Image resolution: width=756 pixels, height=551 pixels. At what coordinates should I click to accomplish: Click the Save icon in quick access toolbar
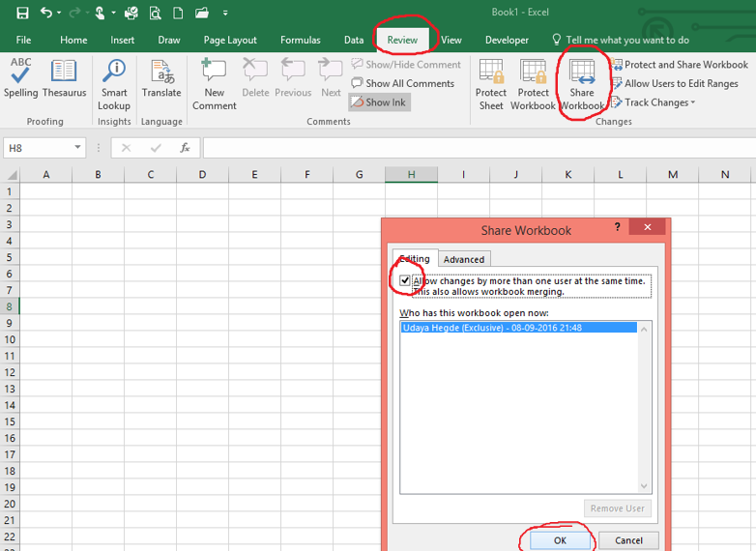point(22,14)
